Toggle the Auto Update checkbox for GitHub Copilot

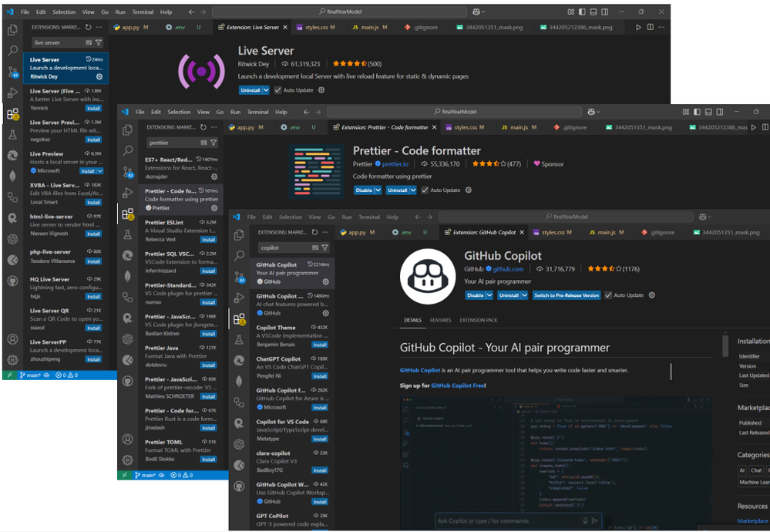(x=608, y=295)
